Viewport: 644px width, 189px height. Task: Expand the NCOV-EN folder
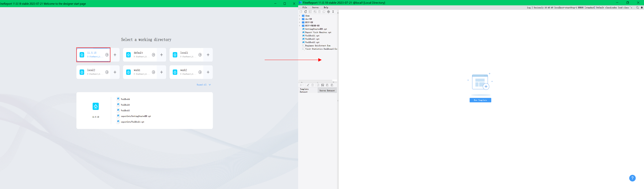point(300,22)
